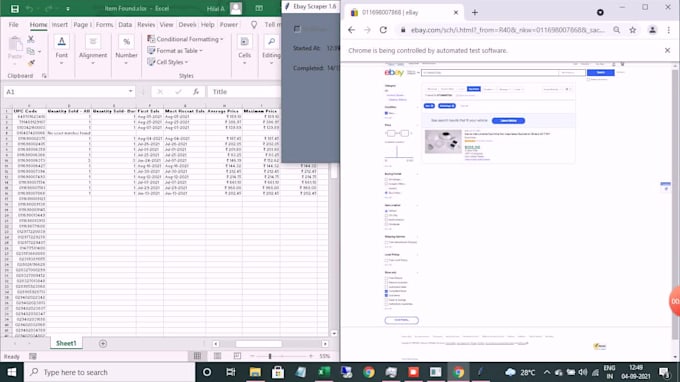Click the Hilal A account avatar
Image resolution: width=680 pixels, height=382 pixels.
pos(236,9)
